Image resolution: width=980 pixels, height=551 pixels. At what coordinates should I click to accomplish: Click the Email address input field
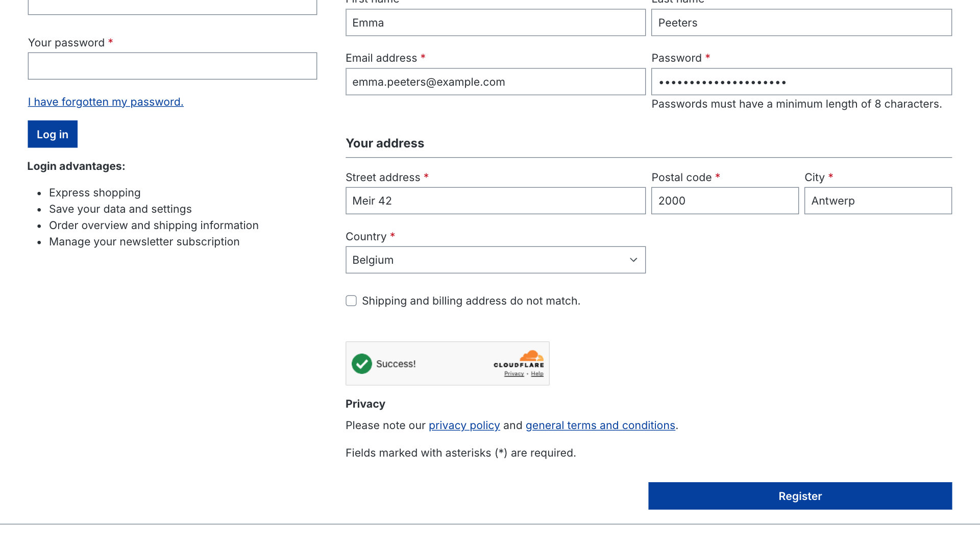tap(496, 82)
